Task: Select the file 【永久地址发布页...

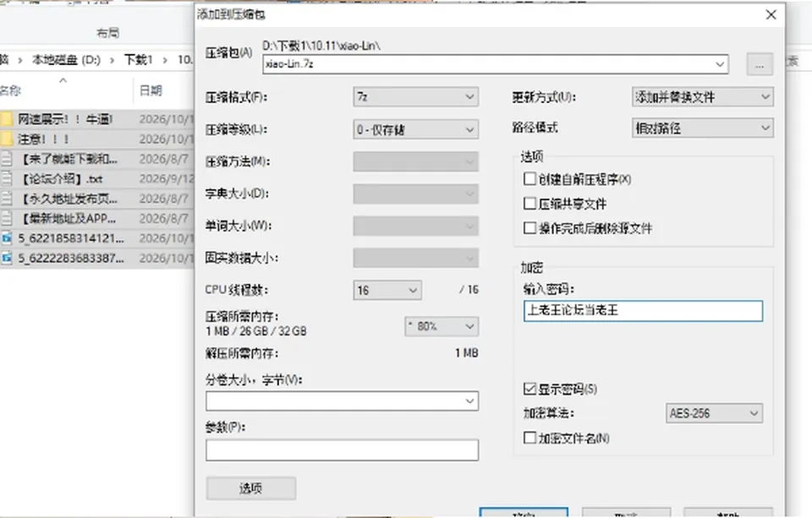Action: tap(68, 199)
